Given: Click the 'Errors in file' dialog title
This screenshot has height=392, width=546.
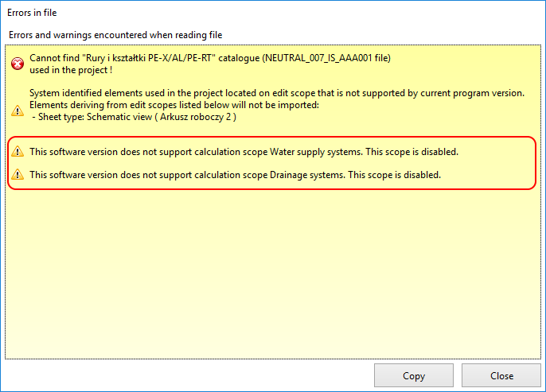Looking at the screenshot, I should [32, 13].
